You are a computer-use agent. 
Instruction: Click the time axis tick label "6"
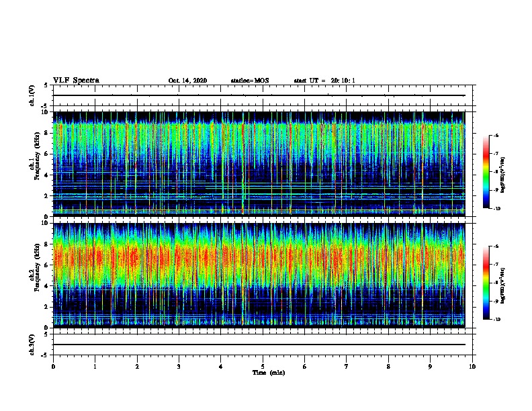305,366
